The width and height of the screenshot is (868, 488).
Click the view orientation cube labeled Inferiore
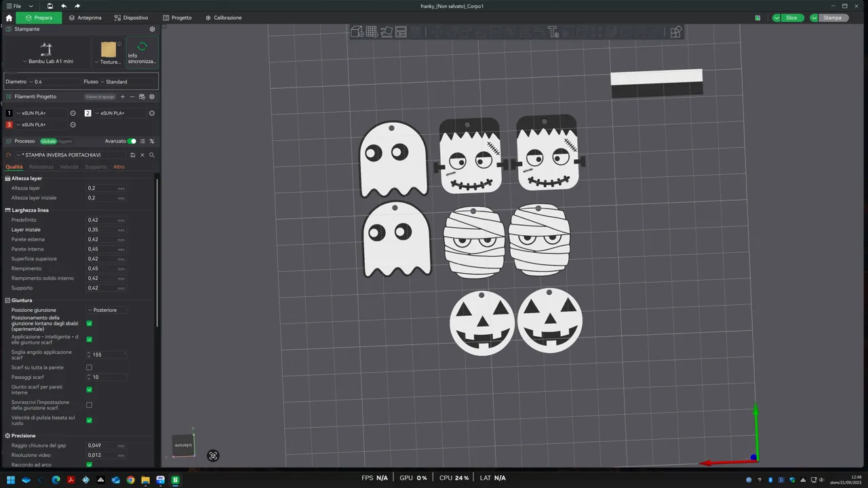tap(183, 445)
